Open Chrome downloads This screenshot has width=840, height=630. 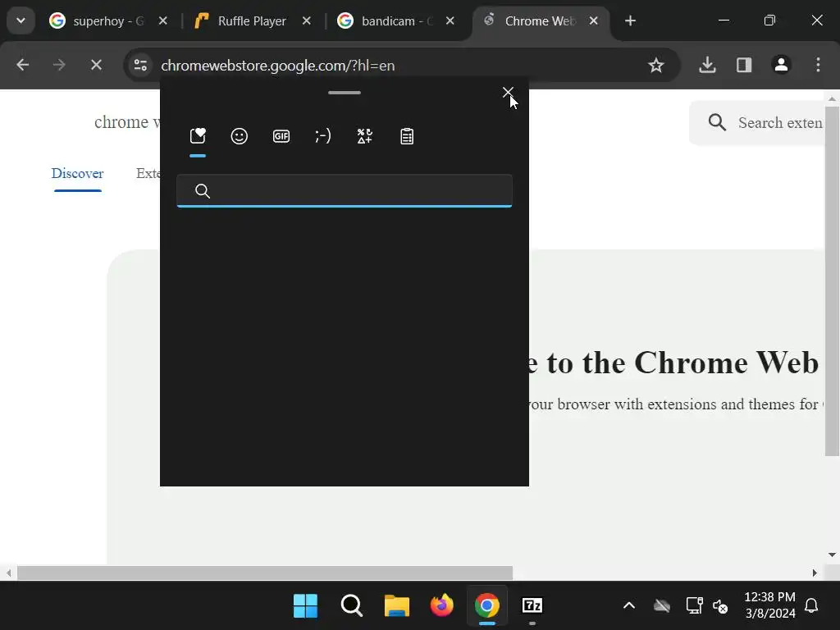tap(707, 66)
